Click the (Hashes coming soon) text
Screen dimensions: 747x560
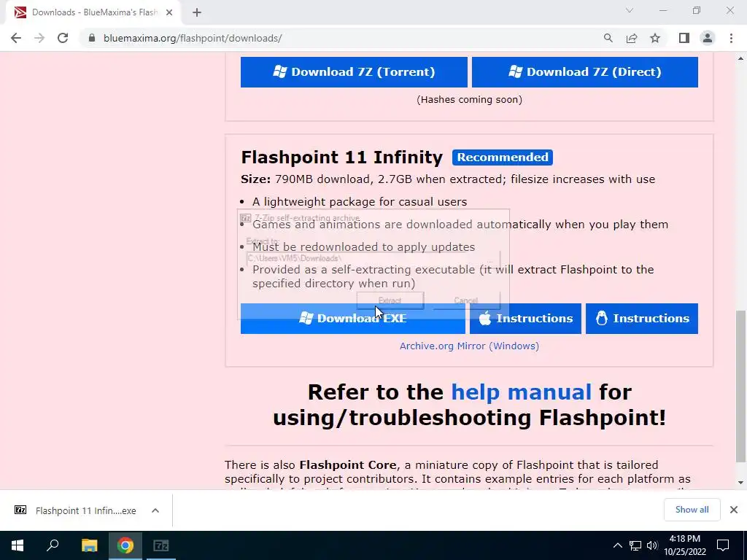point(469,99)
